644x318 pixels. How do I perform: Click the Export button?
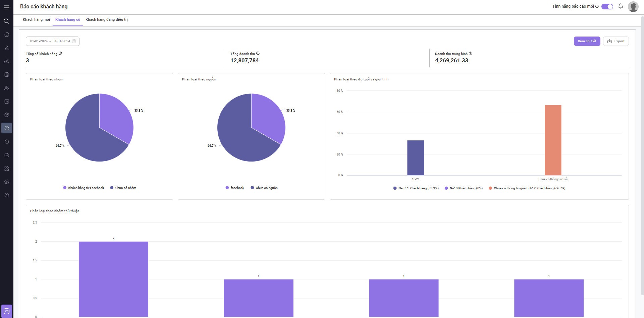click(616, 41)
